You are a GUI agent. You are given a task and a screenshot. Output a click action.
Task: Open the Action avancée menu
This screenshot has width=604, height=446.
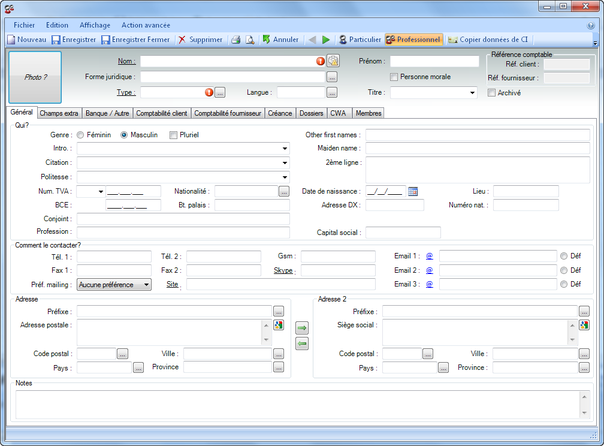pos(146,24)
